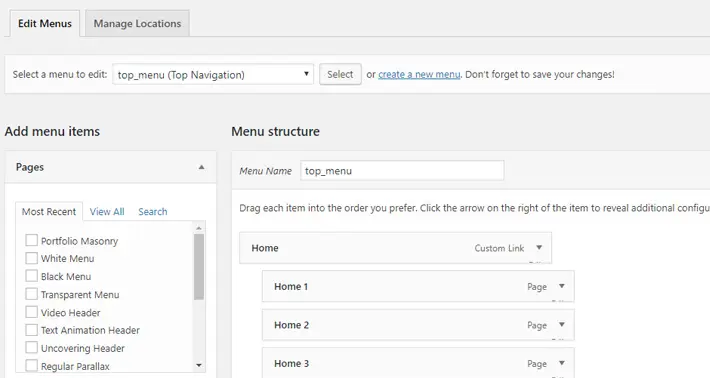Click the pages list scroll-down arrow
The width and height of the screenshot is (710, 378).
199,365
